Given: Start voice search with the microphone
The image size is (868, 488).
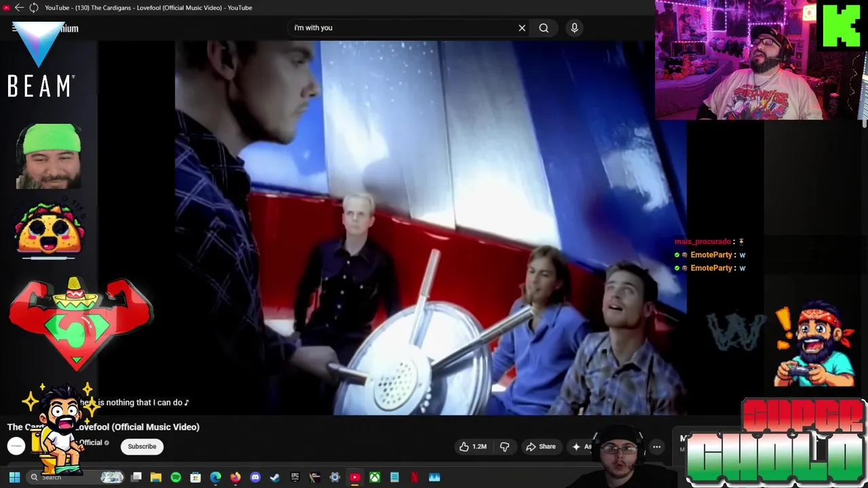Looking at the screenshot, I should (x=574, y=28).
